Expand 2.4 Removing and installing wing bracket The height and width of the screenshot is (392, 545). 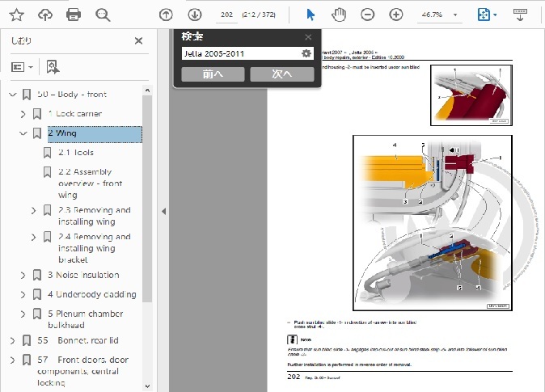click(33, 237)
